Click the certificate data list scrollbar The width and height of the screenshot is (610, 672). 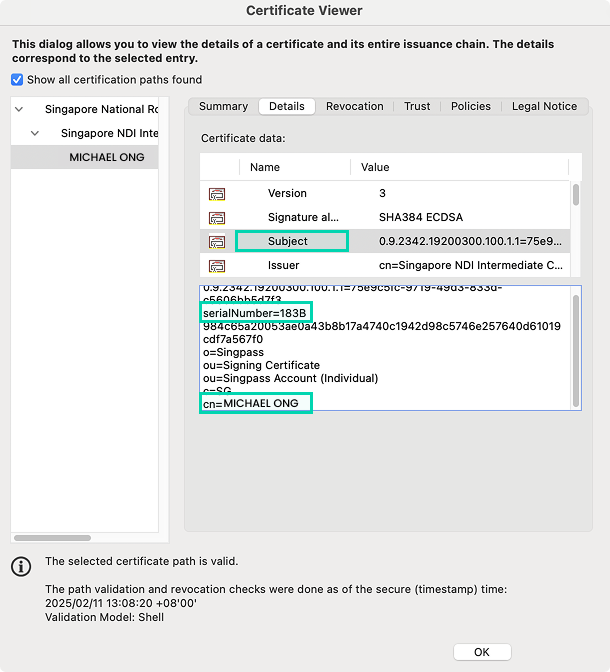point(575,194)
